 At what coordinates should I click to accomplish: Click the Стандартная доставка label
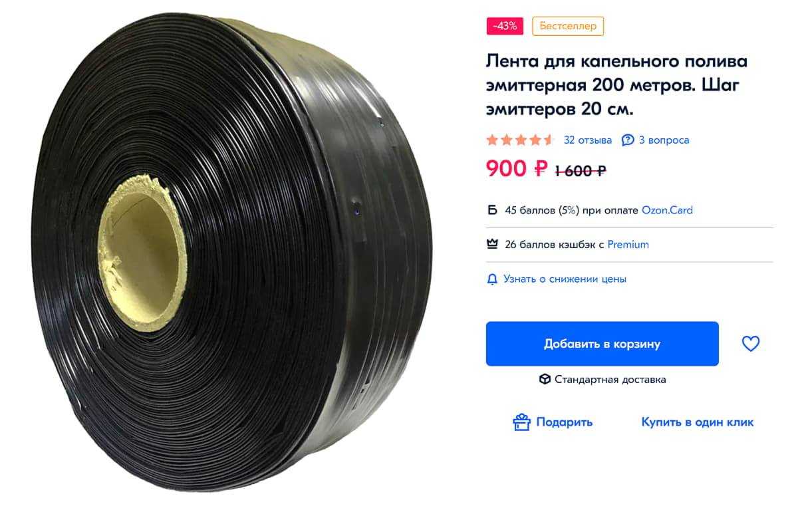pyautogui.click(x=610, y=379)
